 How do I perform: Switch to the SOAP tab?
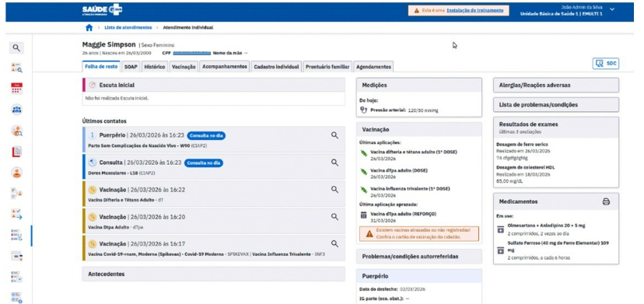click(x=131, y=67)
